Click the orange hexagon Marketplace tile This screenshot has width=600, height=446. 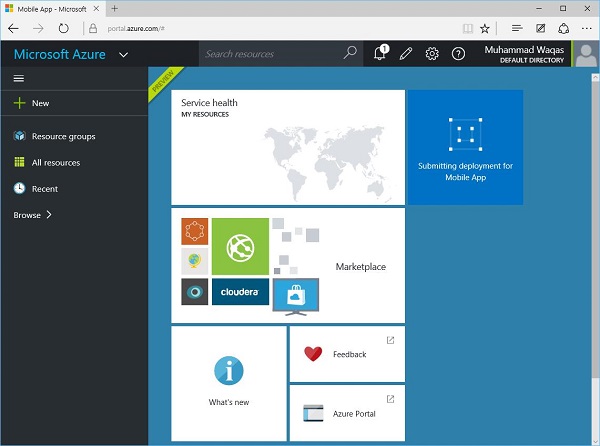(x=195, y=231)
